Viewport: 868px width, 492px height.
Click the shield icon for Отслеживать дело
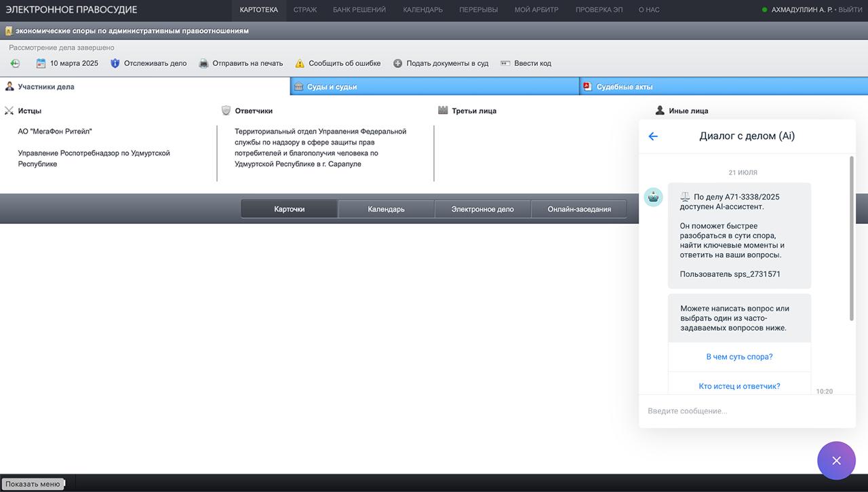115,63
